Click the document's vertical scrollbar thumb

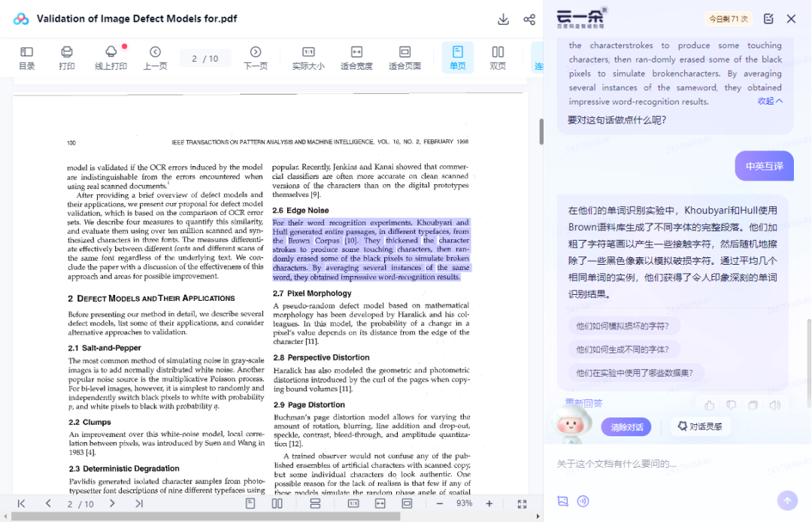click(540, 132)
